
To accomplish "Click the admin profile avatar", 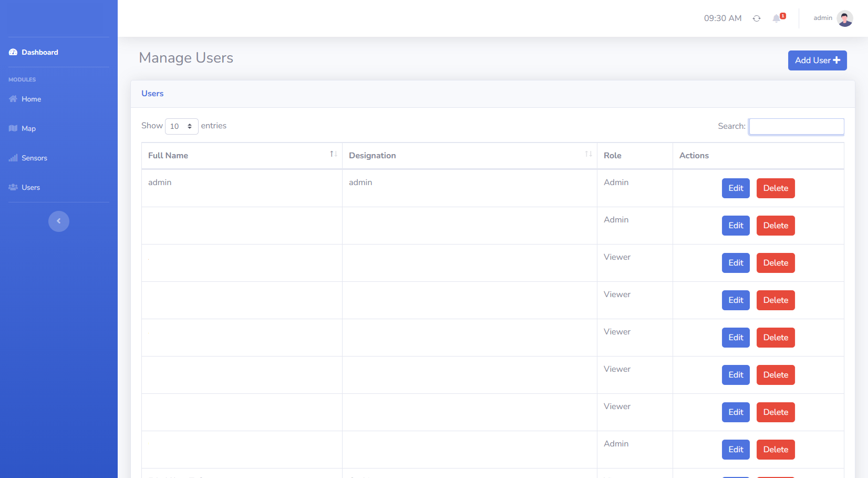I will click(844, 18).
